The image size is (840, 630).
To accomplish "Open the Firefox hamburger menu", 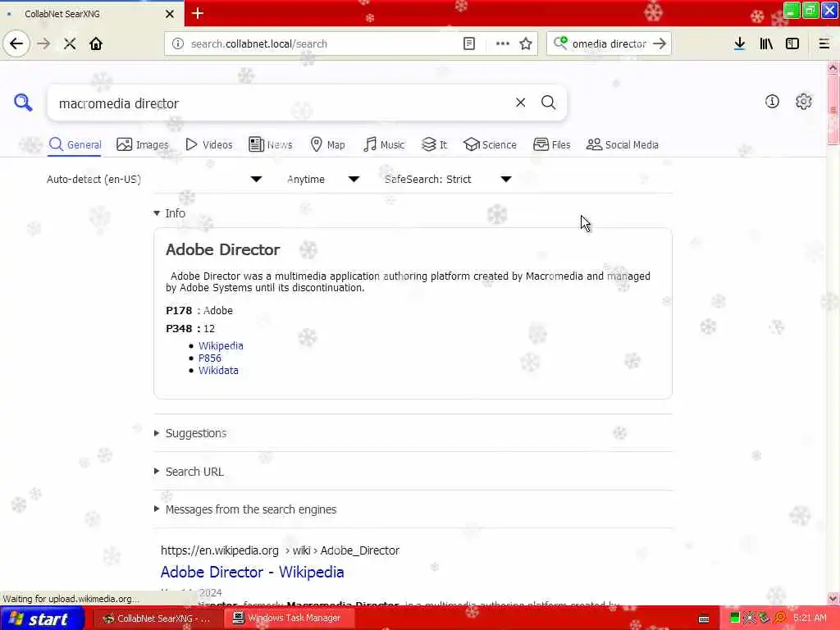I will point(824,43).
